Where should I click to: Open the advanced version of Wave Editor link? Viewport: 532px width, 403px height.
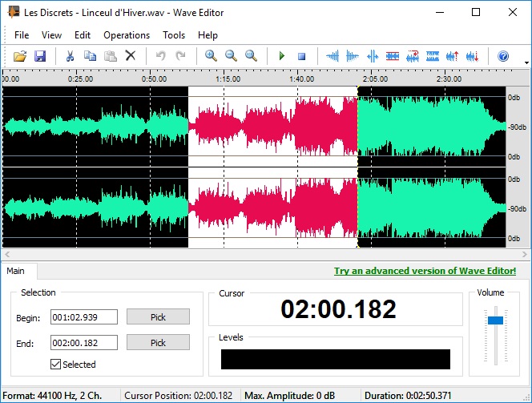(425, 271)
